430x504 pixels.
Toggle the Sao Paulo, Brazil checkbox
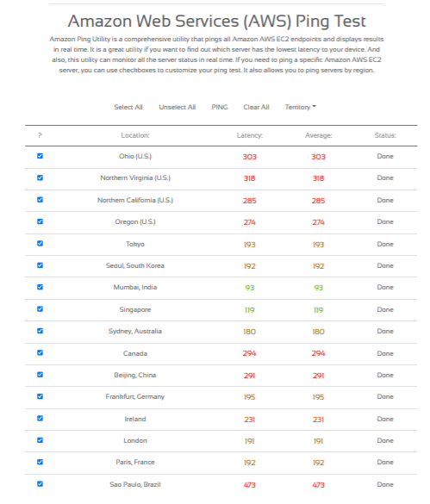(40, 483)
